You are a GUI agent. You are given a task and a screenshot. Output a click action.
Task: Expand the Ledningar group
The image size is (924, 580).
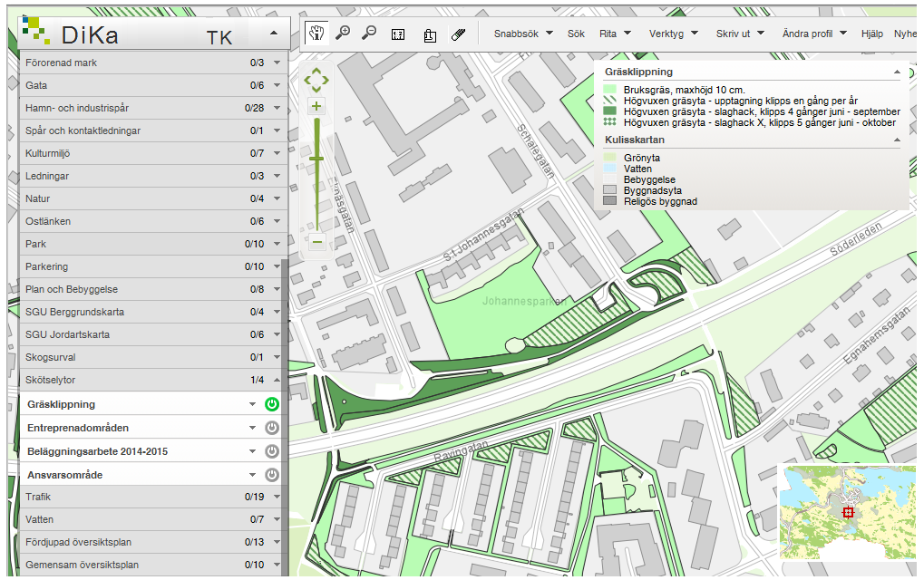[x=277, y=176]
